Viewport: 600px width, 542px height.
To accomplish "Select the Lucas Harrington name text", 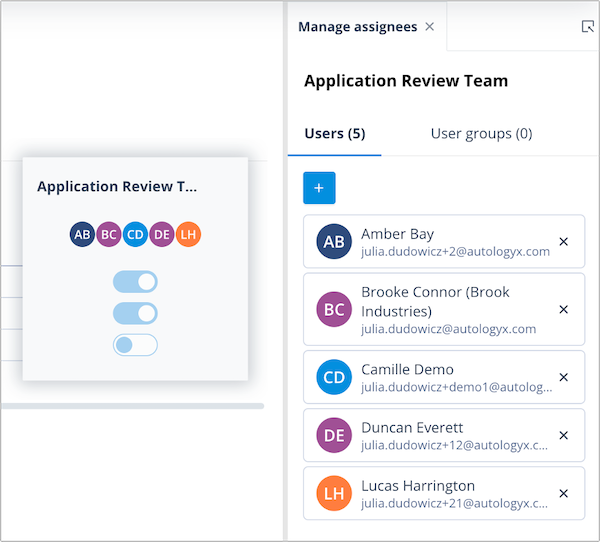I will 418,486.
